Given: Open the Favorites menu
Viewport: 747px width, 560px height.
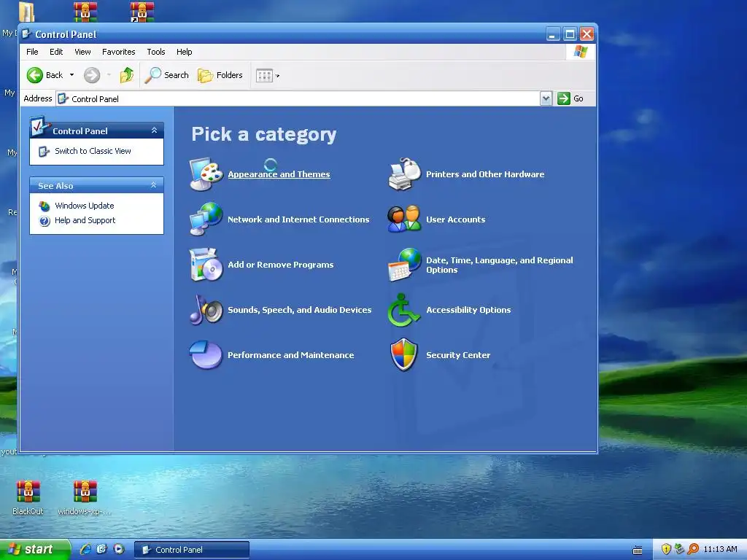Looking at the screenshot, I should point(119,52).
